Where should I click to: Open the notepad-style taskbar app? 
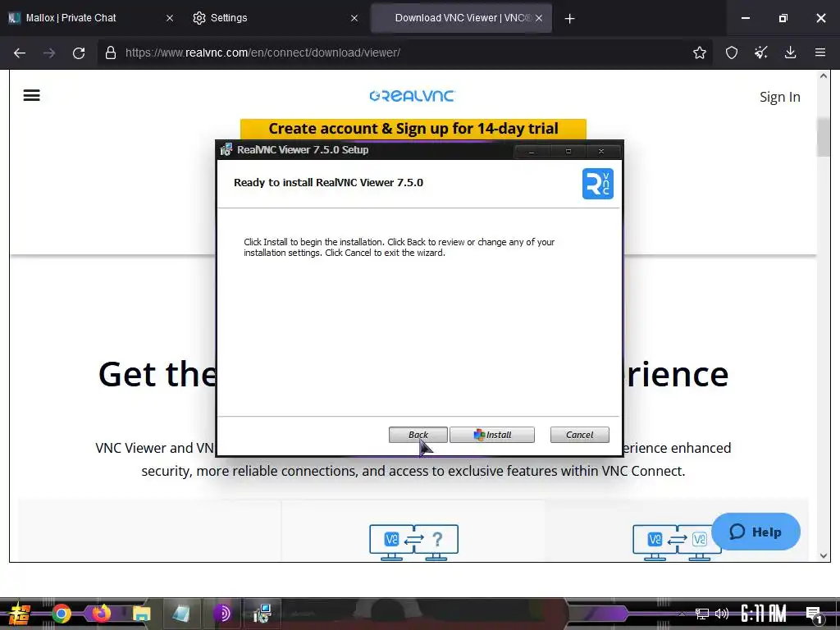pyautogui.click(x=181, y=614)
